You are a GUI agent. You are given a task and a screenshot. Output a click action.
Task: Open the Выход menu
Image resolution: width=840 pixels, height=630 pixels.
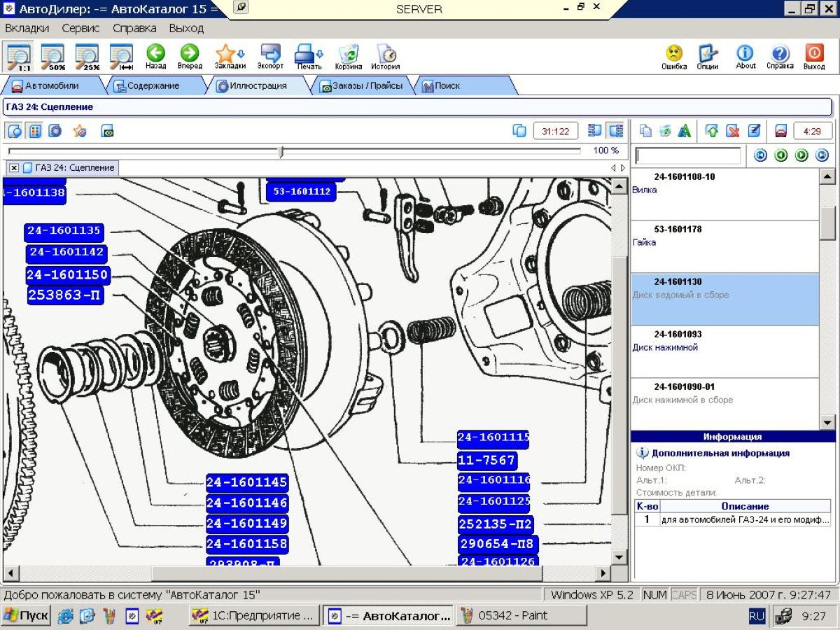point(186,29)
